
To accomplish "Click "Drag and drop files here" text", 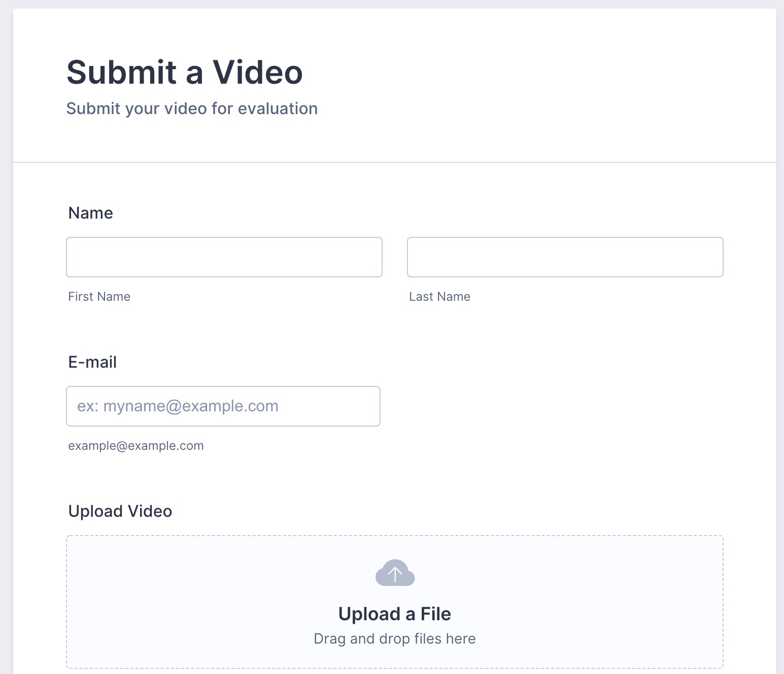I will point(394,639).
